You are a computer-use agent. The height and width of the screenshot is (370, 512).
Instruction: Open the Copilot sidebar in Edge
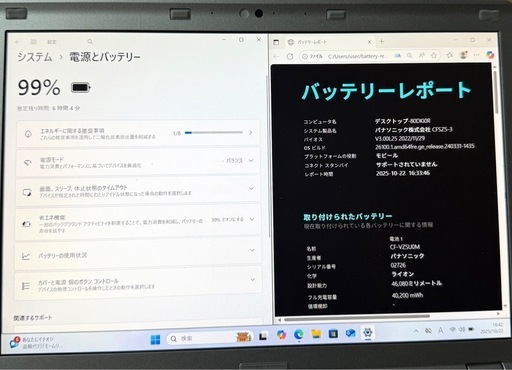[490, 55]
